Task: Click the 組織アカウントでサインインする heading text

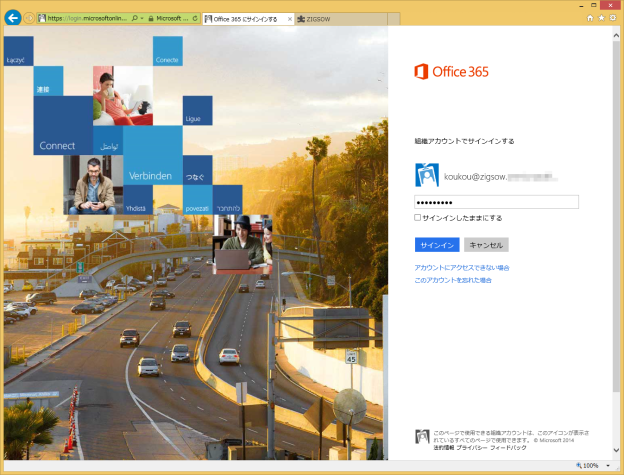Action: click(464, 141)
